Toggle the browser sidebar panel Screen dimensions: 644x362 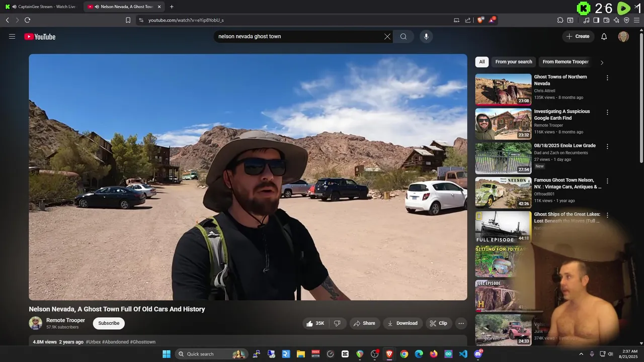(596, 20)
